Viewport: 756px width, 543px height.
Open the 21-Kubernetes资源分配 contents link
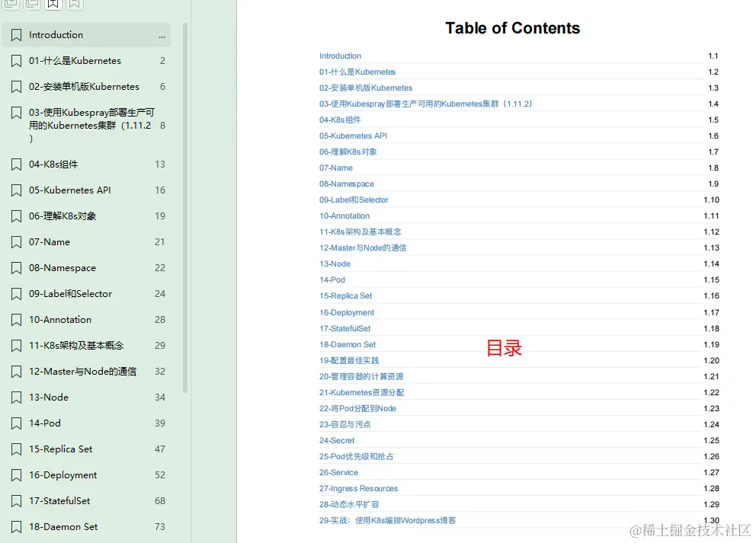coord(361,392)
